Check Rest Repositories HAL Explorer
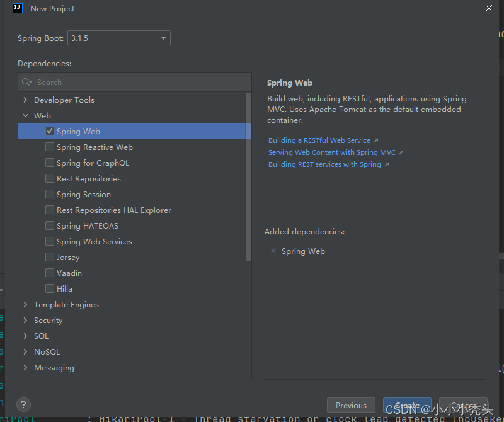Image resolution: width=504 pixels, height=422 pixels. [x=49, y=210]
